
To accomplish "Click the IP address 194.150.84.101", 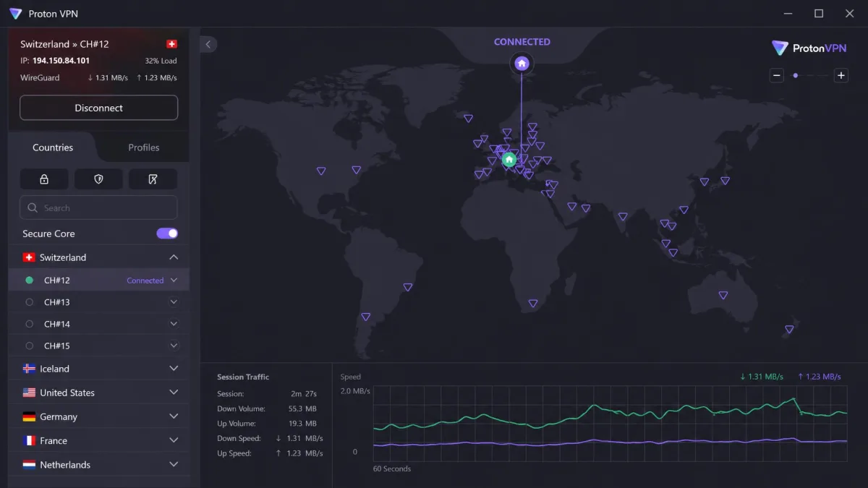I will tap(61, 61).
